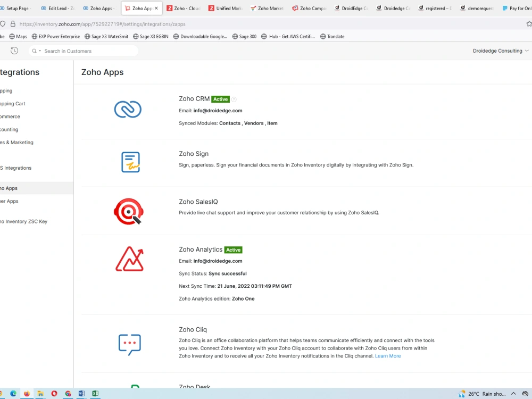The height and width of the screenshot is (399, 532).
Task: Select Zoho Apps in the sidebar
Action: [37, 188]
